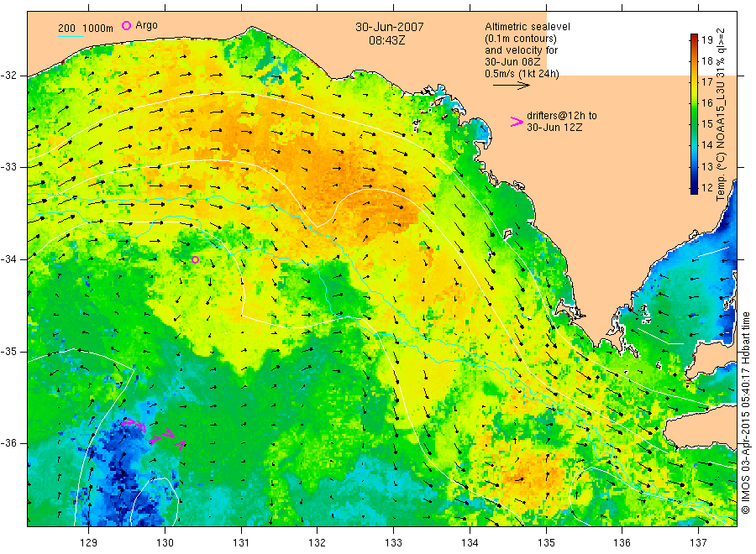Screen dimensions: 756x554
Task: Click longitude label 131
Action: [241, 543]
